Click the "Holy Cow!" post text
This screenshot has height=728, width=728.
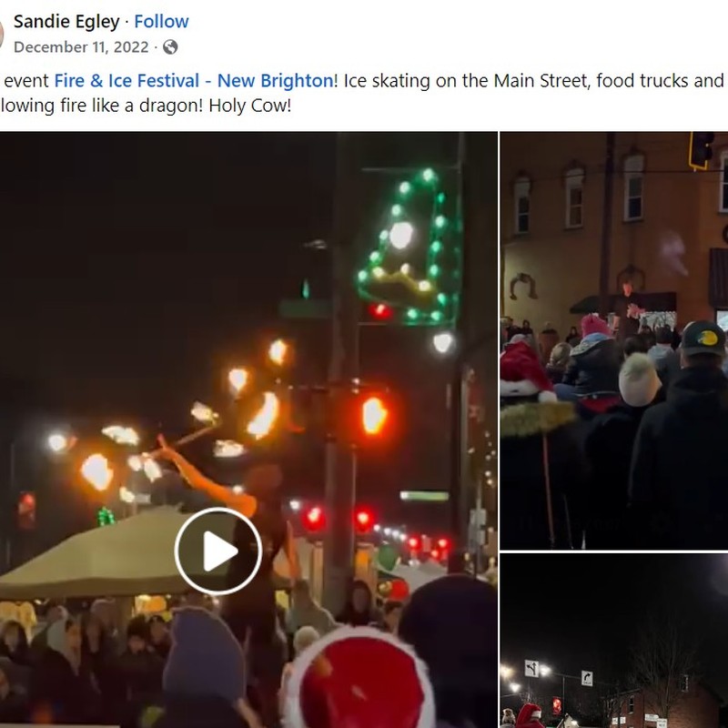click(249, 106)
